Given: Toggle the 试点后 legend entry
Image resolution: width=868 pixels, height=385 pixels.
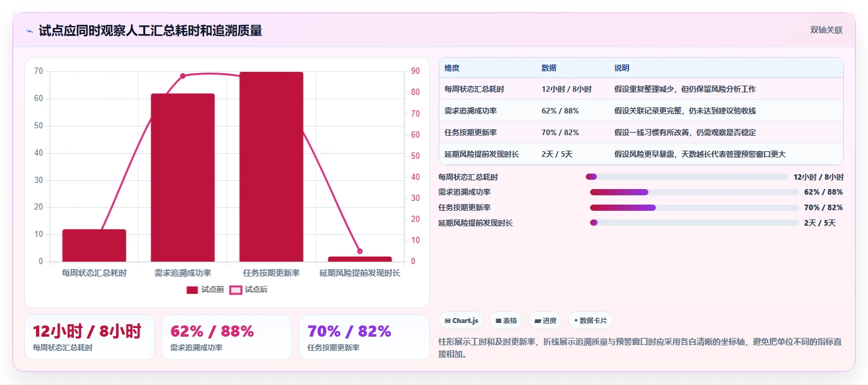Looking at the screenshot, I should click(249, 290).
